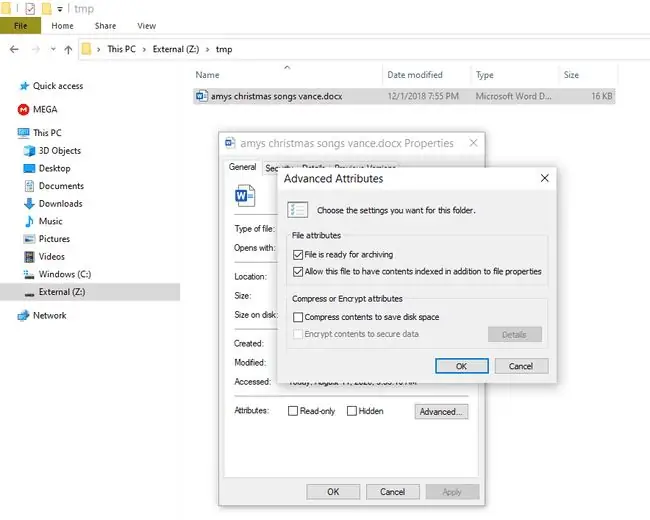The width and height of the screenshot is (650, 520).
Task: Click Cancel in Advanced Attributes dialog
Action: (x=521, y=366)
